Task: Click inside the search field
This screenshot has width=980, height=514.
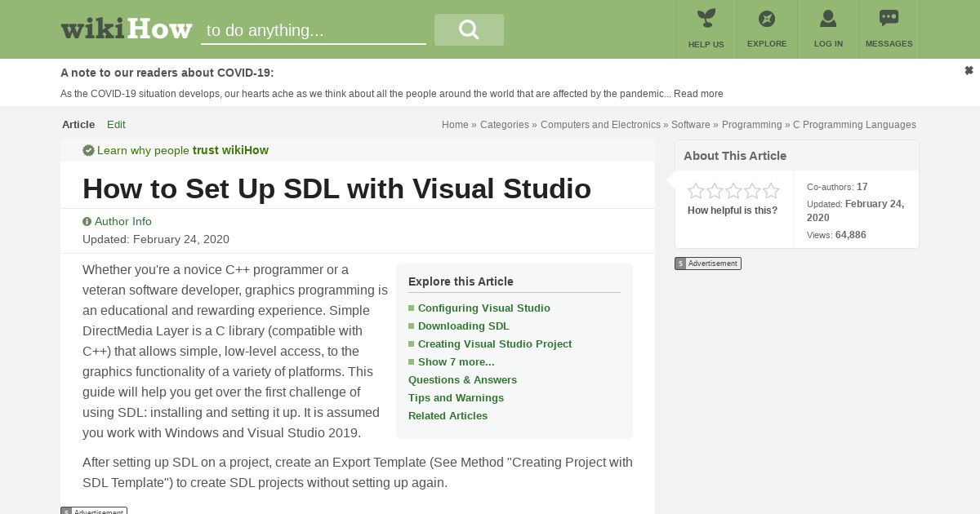Action: point(314,30)
